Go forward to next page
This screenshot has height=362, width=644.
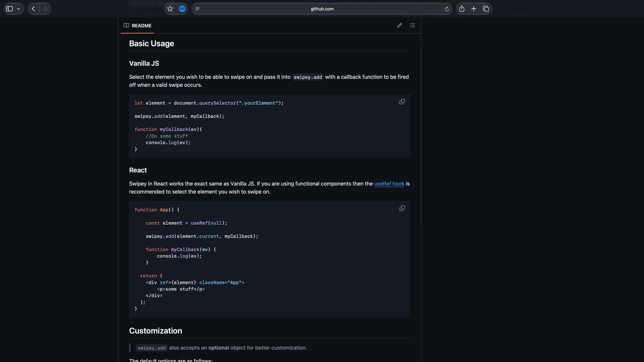[45, 9]
